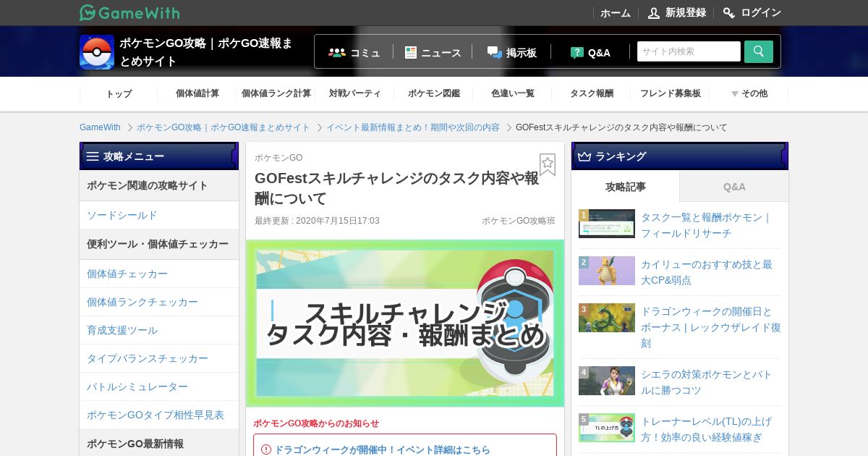Open the タイプバランスチェッカー sidebar link
The height and width of the screenshot is (456, 868).
pos(158,358)
